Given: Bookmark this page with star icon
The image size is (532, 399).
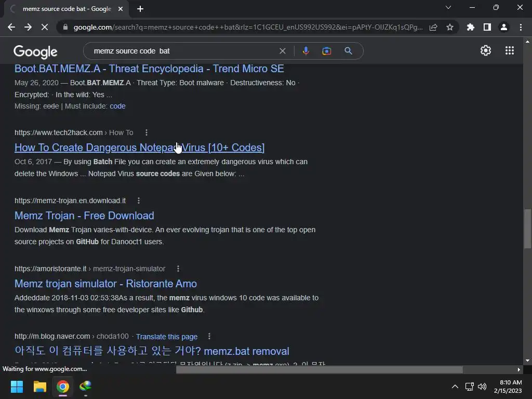Looking at the screenshot, I should click(450, 27).
